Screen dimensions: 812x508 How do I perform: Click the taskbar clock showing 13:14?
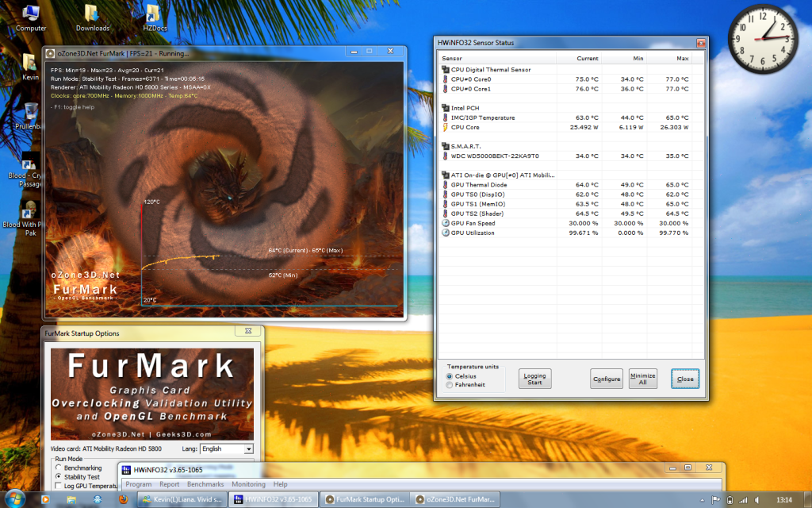coord(784,500)
